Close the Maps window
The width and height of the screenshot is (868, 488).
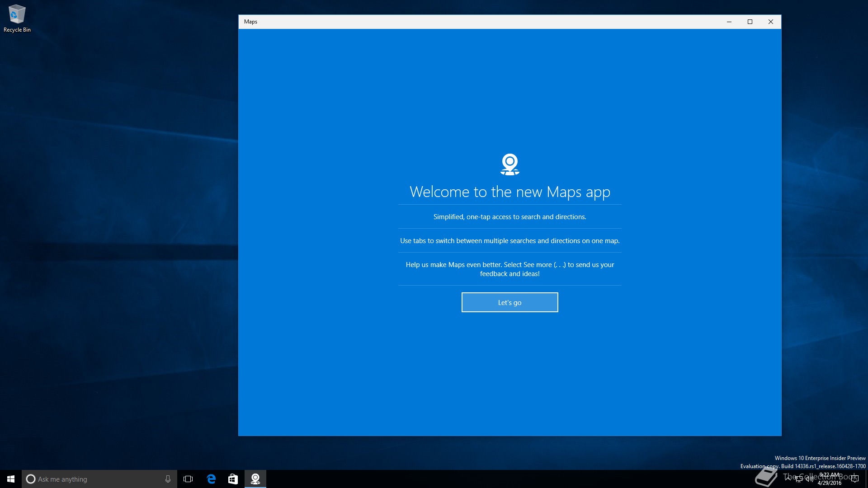771,22
